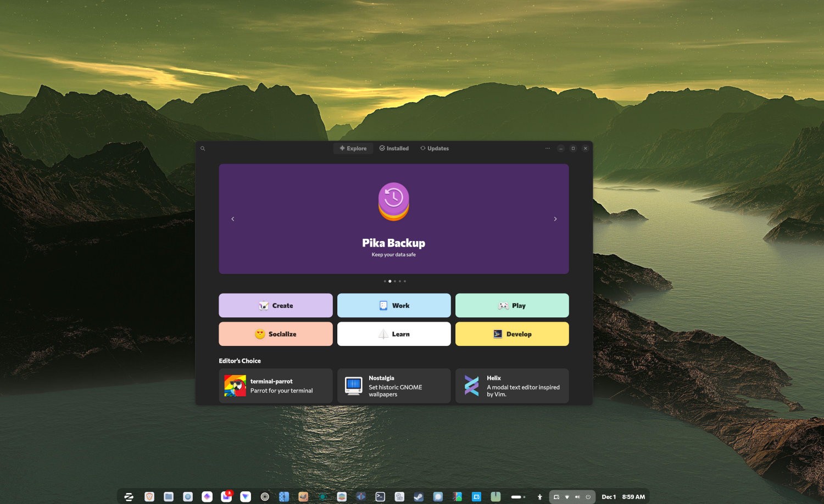The height and width of the screenshot is (504, 824).
Task: Browse the Create category
Action: [275, 305]
